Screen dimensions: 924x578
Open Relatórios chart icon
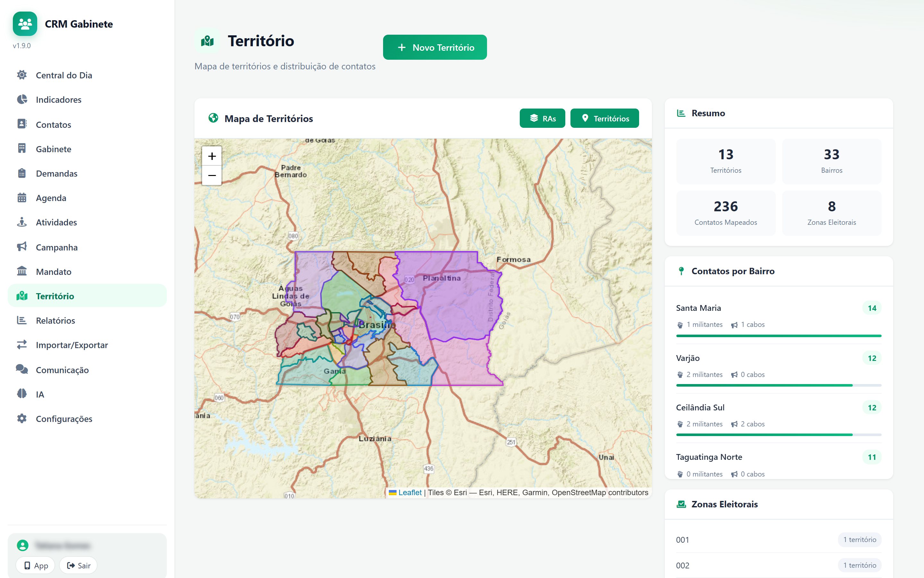pos(22,320)
